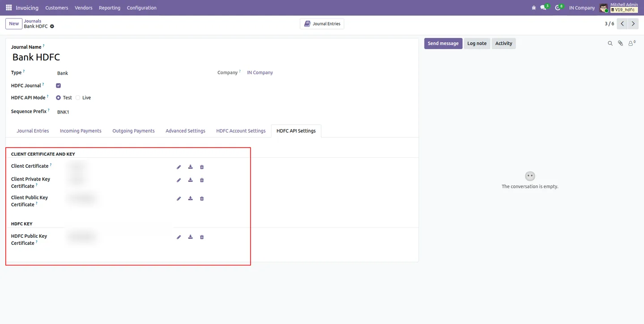Search messages in chatter
Screen dimensions: 644x324
610,43
